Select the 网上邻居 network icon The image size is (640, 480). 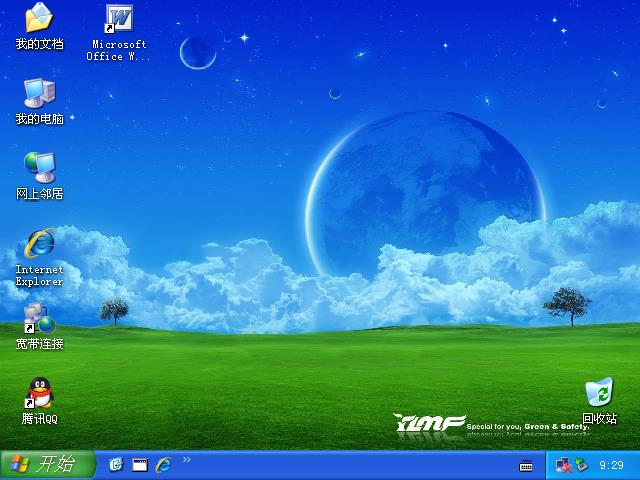(39, 167)
